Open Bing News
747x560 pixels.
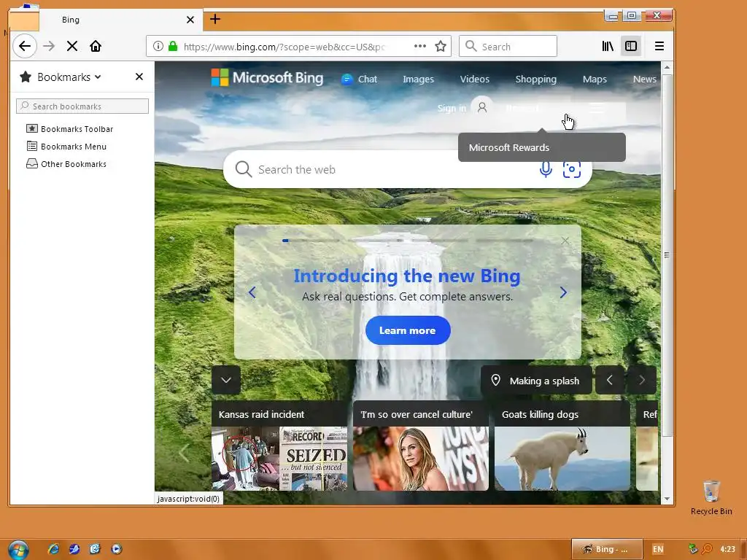[645, 79]
